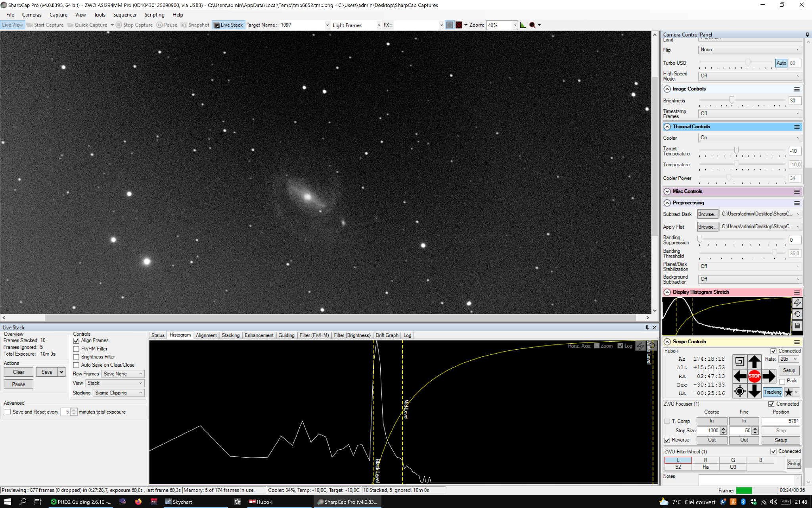Viewport: 812px width, 508px height.
Task: Toggle the Align Frames checkbox
Action: (76, 341)
